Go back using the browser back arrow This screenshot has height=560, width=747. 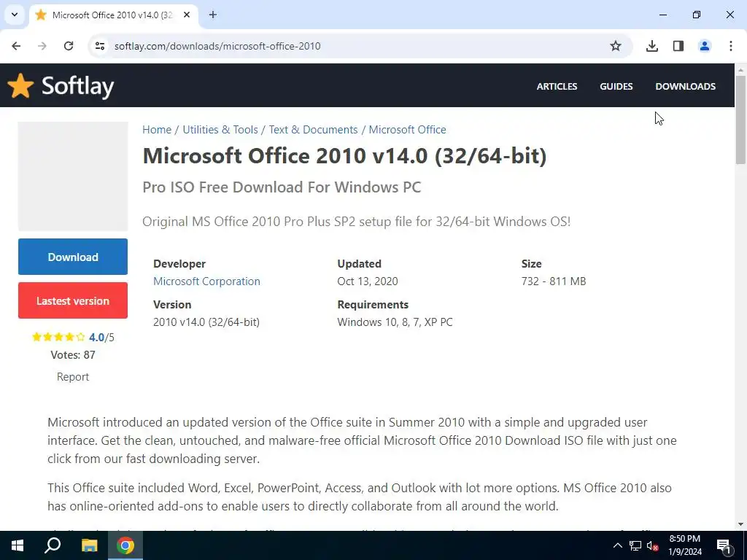coord(16,46)
